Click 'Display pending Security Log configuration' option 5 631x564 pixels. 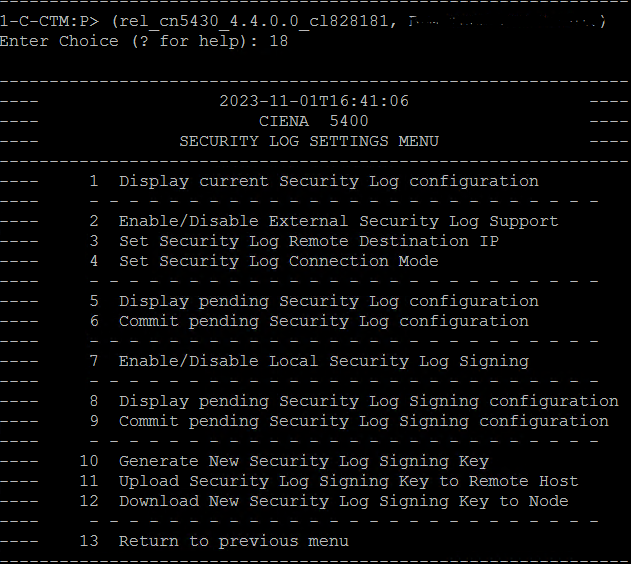point(328,301)
